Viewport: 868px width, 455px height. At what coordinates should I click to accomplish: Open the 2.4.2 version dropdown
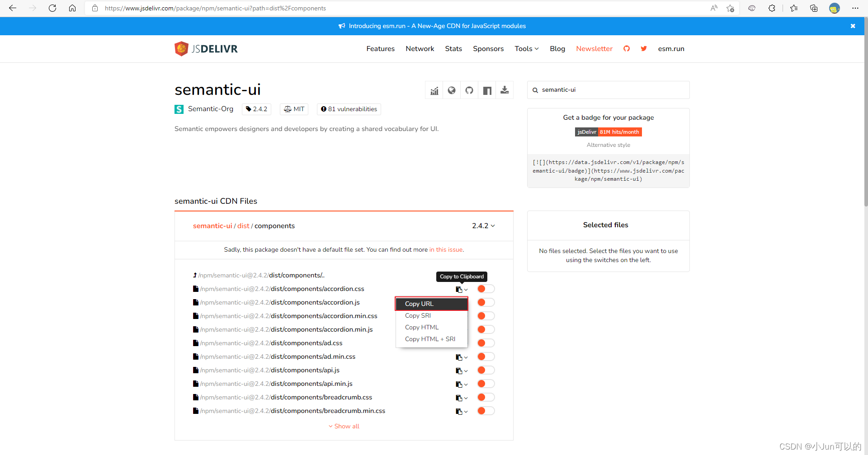click(x=483, y=226)
